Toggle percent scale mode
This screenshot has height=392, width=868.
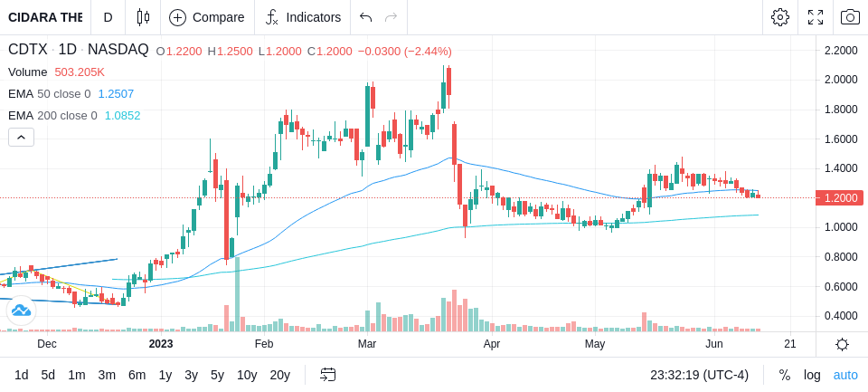(x=785, y=376)
